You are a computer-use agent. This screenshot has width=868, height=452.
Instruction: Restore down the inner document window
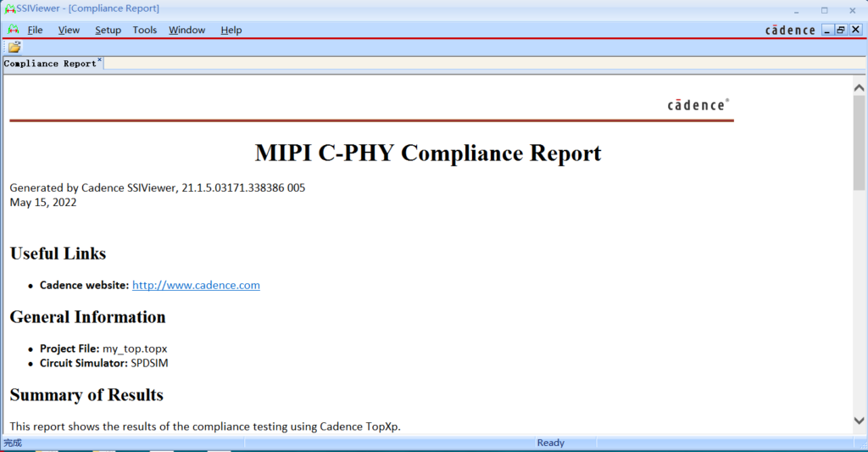841,30
